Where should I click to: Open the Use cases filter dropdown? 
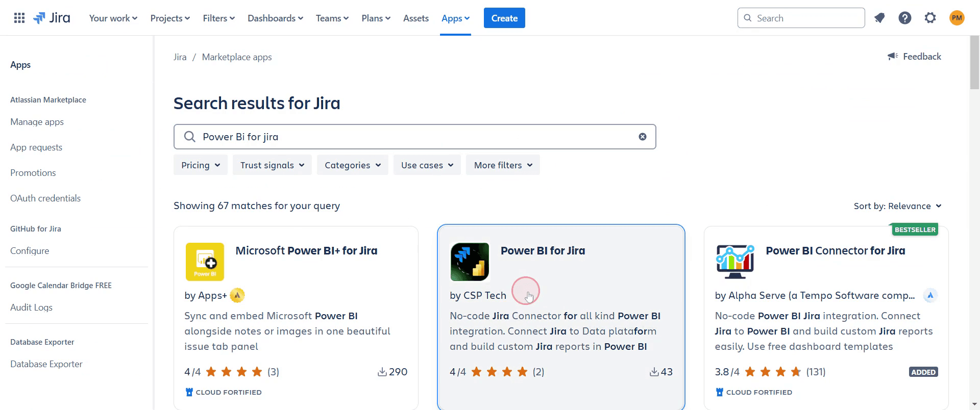pyautogui.click(x=427, y=165)
